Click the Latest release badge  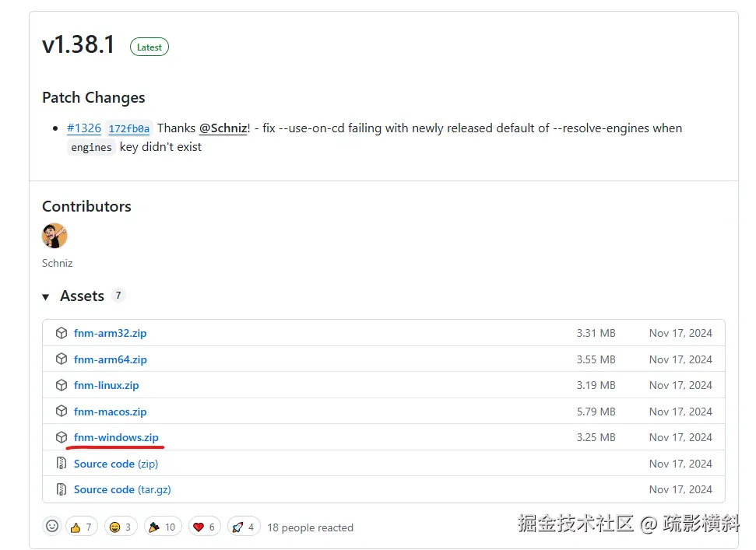[x=149, y=47]
